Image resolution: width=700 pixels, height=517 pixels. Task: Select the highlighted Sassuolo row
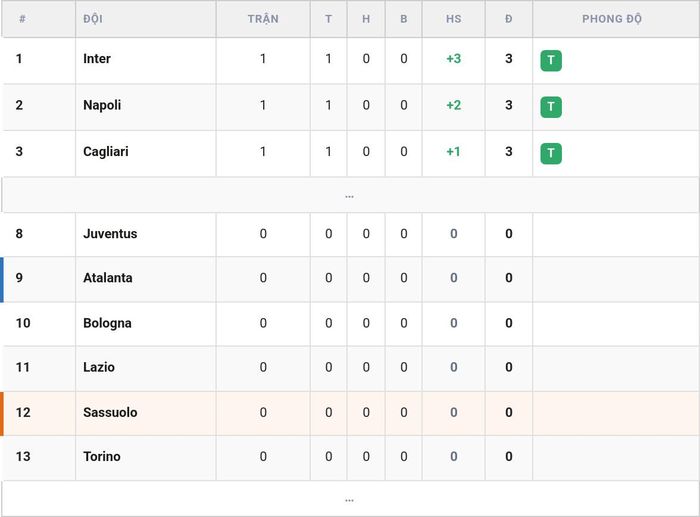point(350,413)
